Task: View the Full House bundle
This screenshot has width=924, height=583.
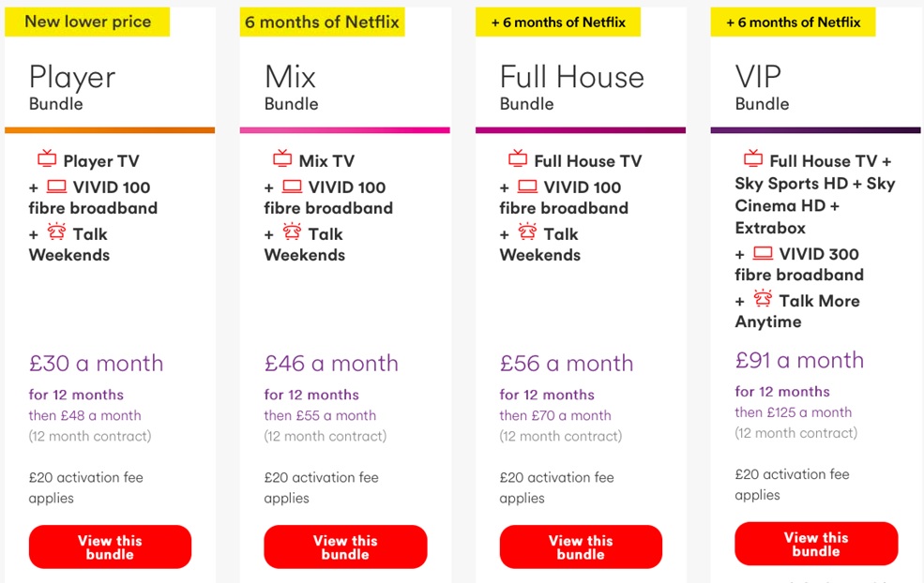Action: (x=581, y=547)
